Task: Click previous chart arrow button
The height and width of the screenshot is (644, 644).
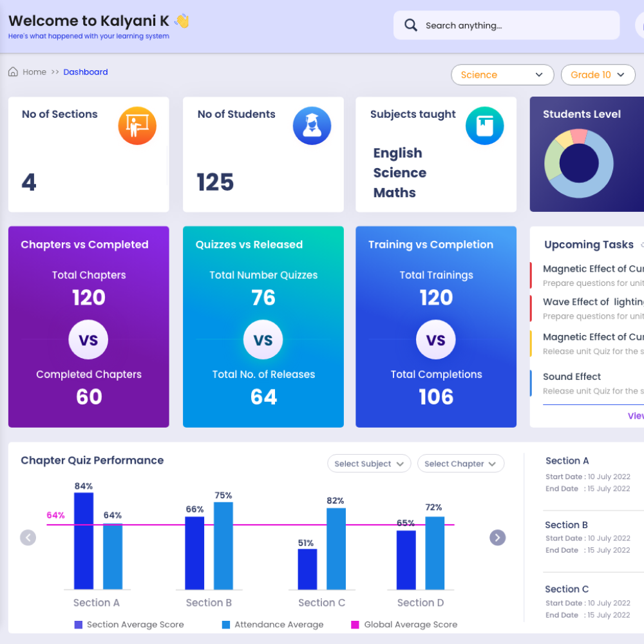Action: (28, 538)
